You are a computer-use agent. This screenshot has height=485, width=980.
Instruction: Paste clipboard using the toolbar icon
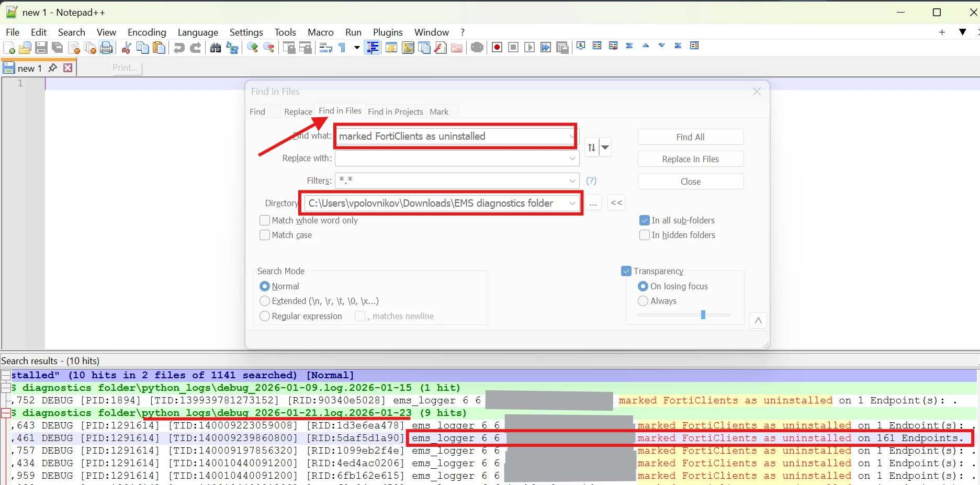(x=159, y=48)
